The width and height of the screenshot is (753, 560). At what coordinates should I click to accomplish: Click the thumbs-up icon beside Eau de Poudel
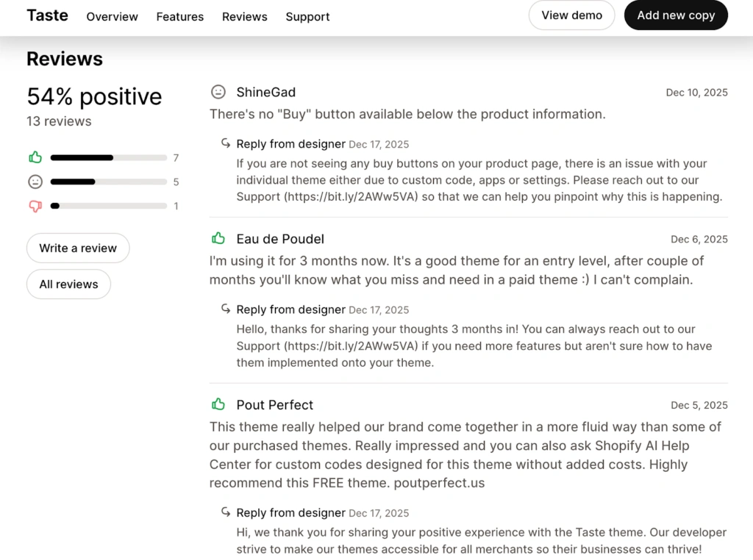(218, 238)
